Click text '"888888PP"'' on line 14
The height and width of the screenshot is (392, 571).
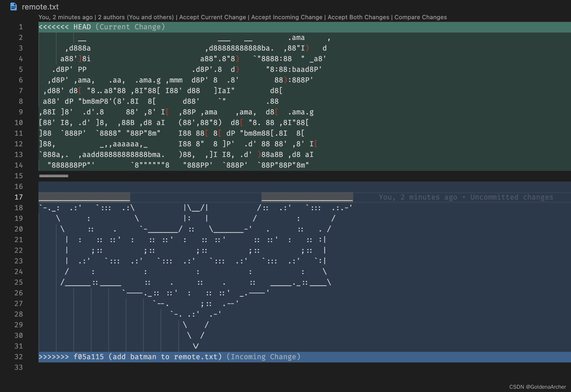point(71,165)
